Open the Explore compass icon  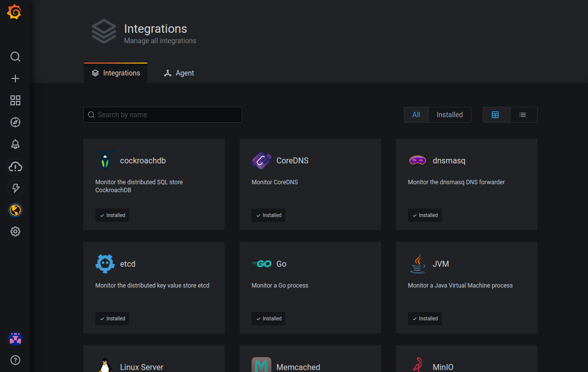15,122
